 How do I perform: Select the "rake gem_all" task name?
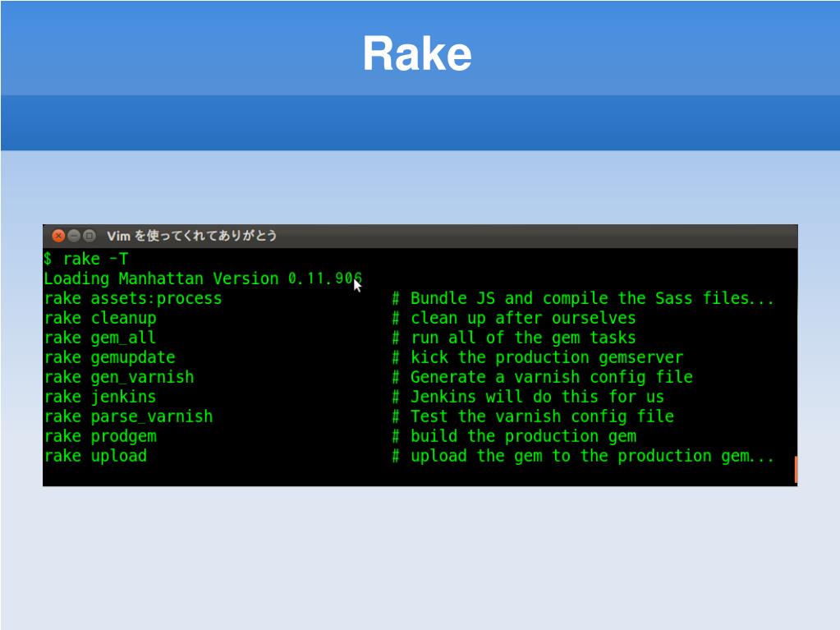tap(99, 338)
